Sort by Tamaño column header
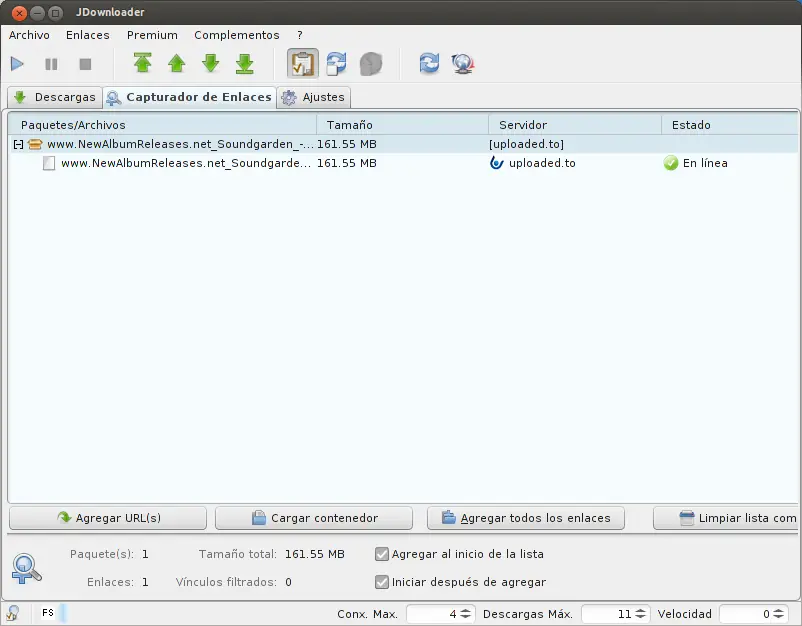This screenshot has height=626, width=802. pos(403,125)
